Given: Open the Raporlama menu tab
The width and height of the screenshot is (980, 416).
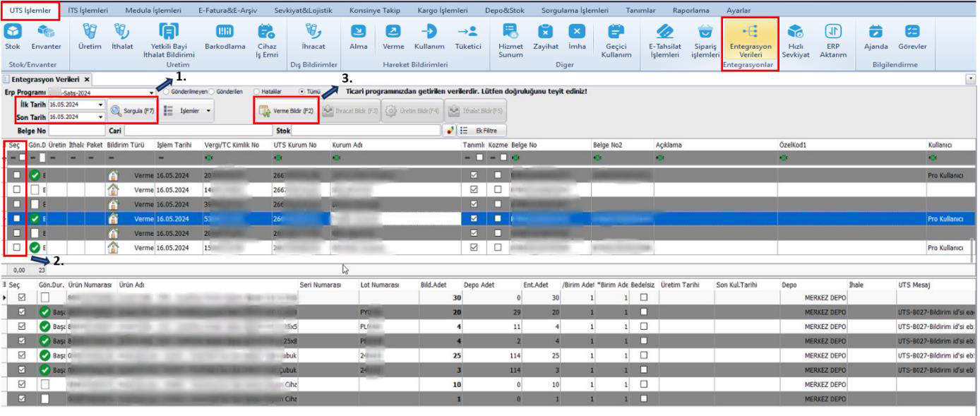Looking at the screenshot, I should [692, 9].
